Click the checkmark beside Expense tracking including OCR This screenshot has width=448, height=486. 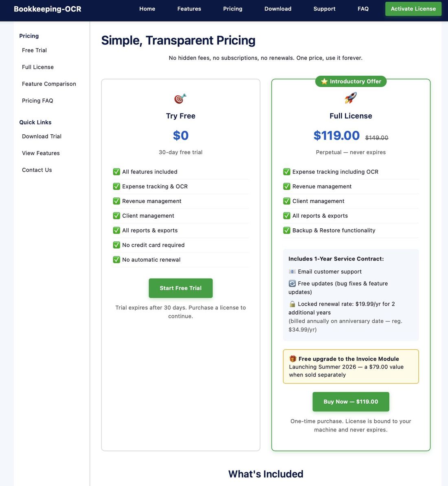286,171
